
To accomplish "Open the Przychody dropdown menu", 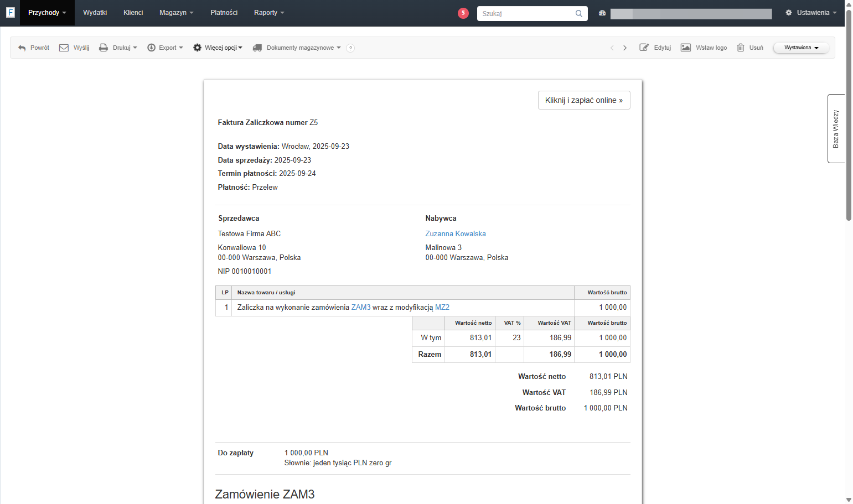I will 47,13.
